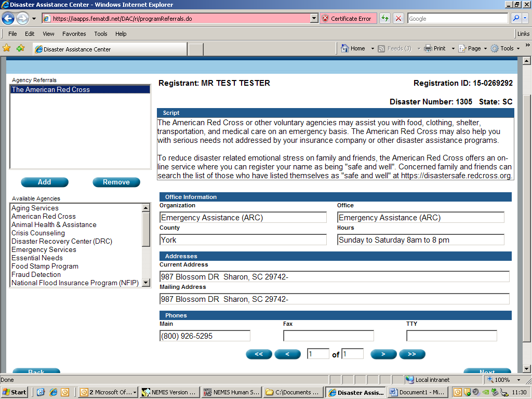Open the Tools menu in the menu bar
Image resolution: width=532 pixels, height=399 pixels.
(101, 34)
